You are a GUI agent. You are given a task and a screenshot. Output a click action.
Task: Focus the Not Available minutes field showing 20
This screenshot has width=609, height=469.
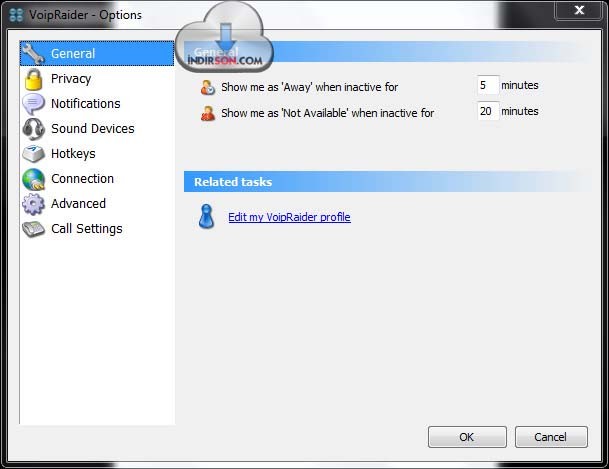488,111
